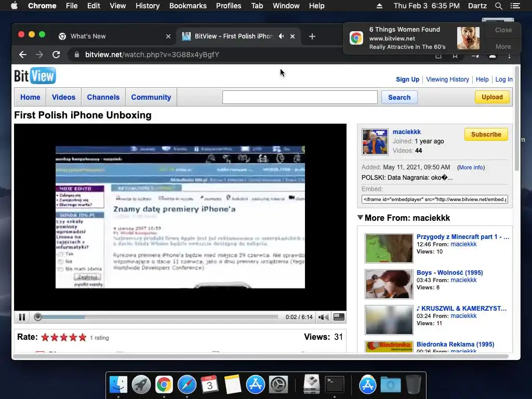This screenshot has width=532, height=399.
Task: Open the Bookmarks menu
Action: 188,6
